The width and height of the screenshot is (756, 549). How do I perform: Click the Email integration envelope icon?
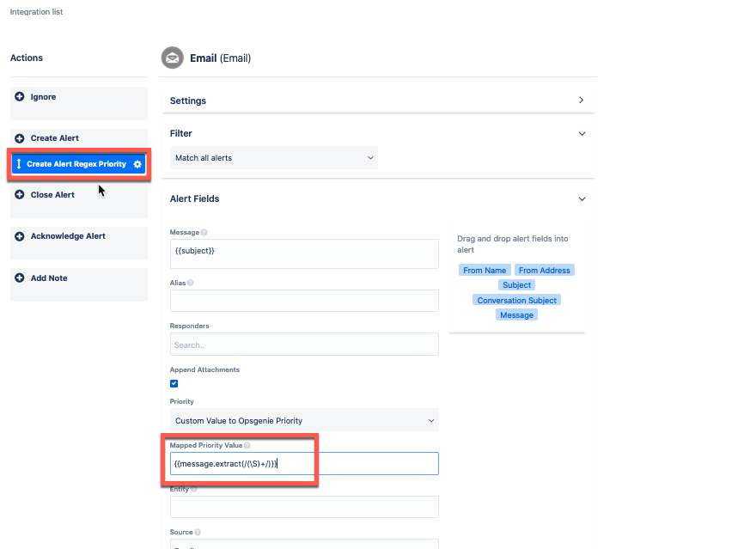(172, 58)
